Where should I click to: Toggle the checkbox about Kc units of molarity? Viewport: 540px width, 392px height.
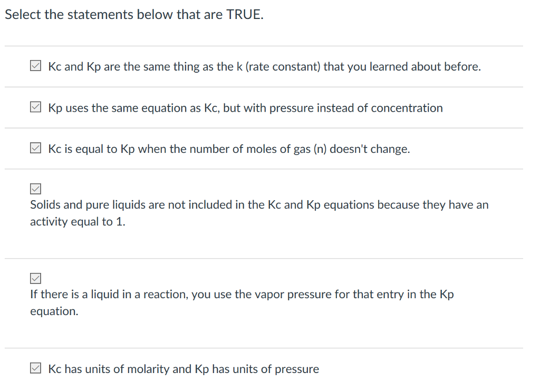35,368
